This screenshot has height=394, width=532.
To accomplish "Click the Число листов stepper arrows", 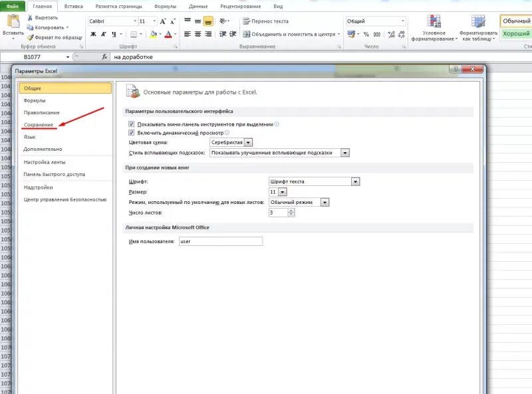I will (x=291, y=213).
